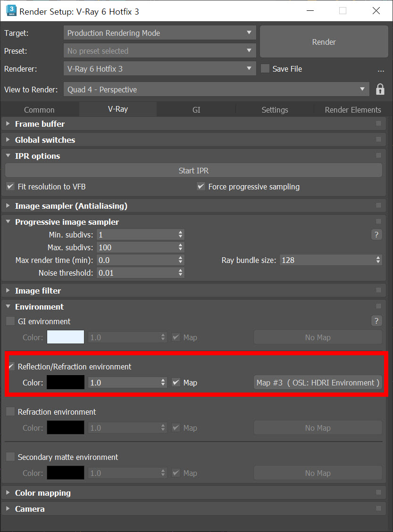Click the GI environment No Map button
The height and width of the screenshot is (532, 393).
318,337
